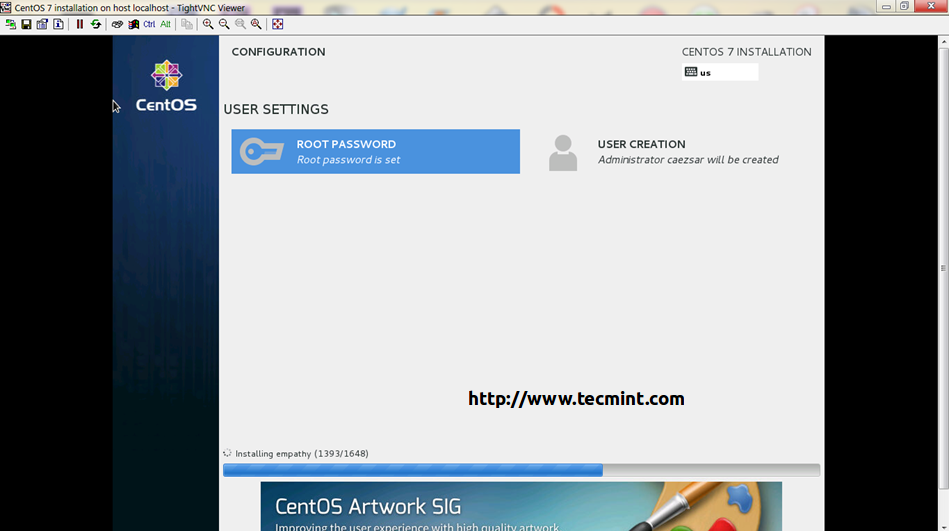Screen dimensions: 949x531
Task: Minimize the TightVNC Viewer window
Action: pyautogui.click(x=886, y=6)
